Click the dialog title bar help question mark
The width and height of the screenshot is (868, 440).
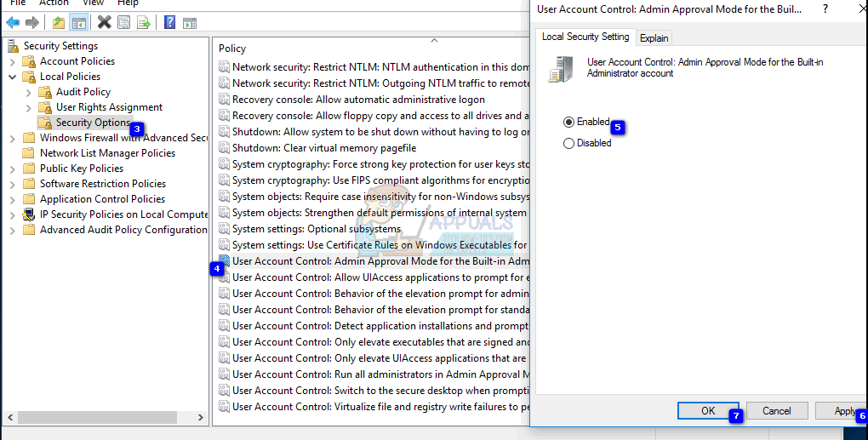(825, 9)
